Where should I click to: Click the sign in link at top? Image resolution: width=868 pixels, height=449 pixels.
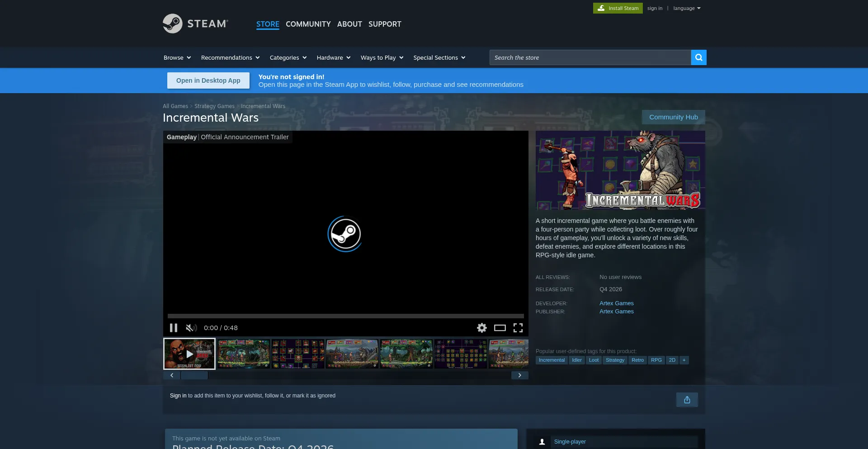tap(655, 8)
